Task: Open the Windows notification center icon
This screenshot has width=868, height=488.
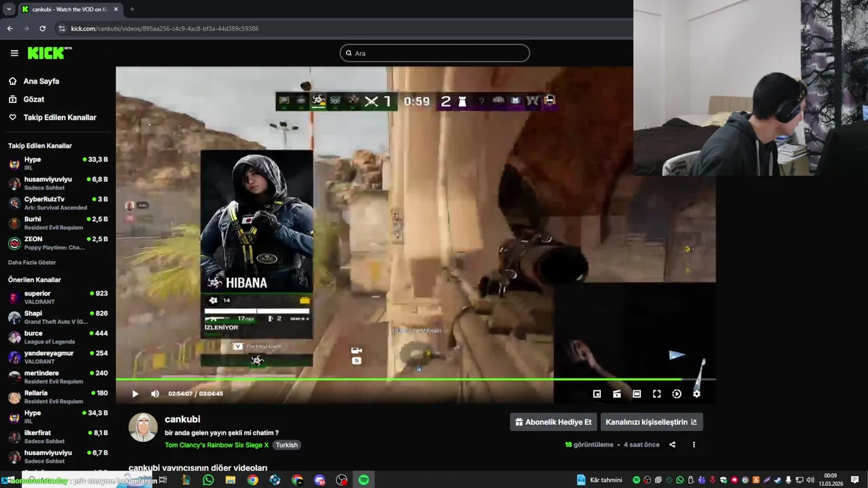Action: [854, 480]
